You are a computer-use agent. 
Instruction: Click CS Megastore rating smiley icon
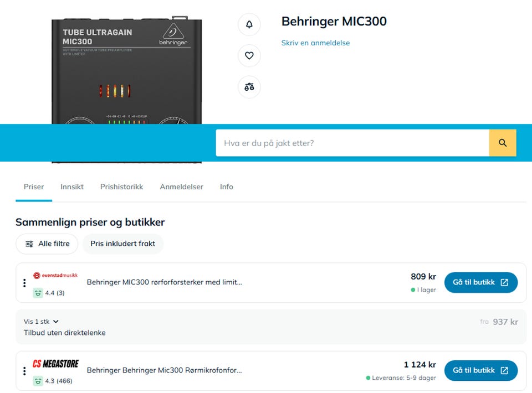click(x=38, y=381)
